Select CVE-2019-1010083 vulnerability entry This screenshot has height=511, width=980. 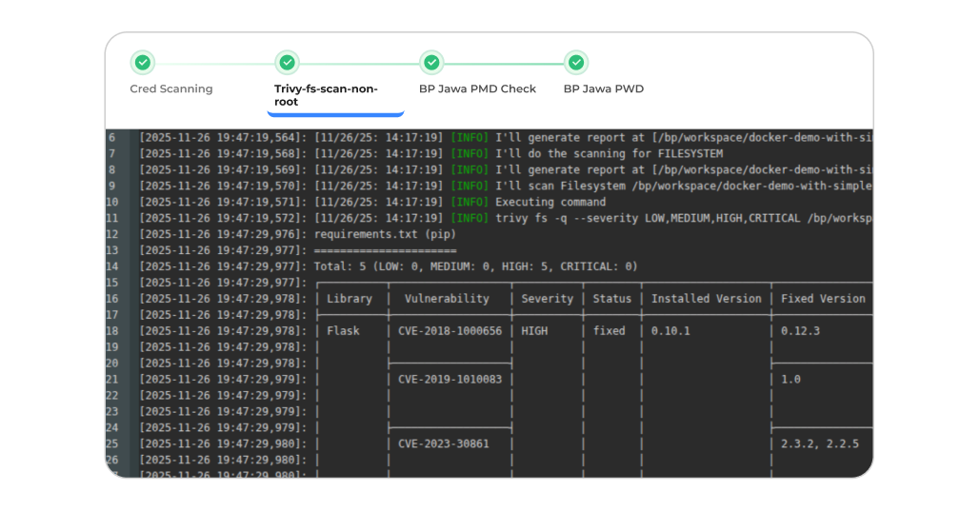(450, 379)
